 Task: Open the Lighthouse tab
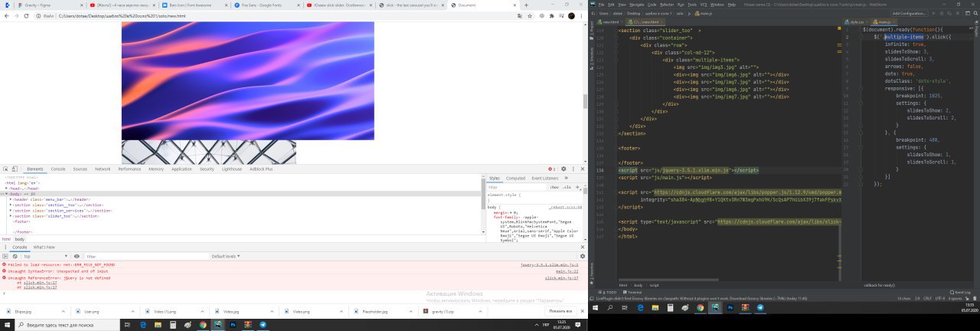[x=232, y=169]
